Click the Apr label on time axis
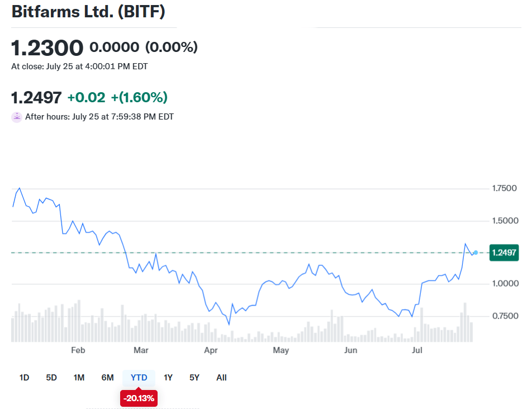This screenshot has width=532, height=409. tap(211, 350)
